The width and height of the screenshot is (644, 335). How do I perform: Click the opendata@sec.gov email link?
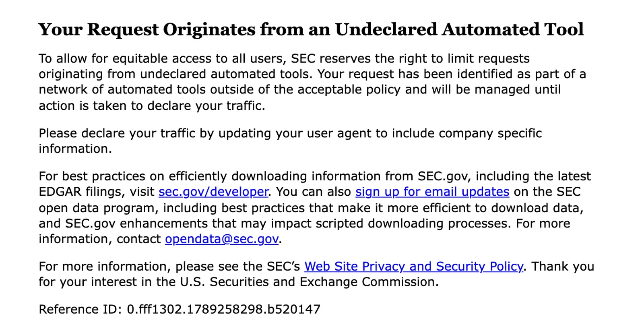222,239
